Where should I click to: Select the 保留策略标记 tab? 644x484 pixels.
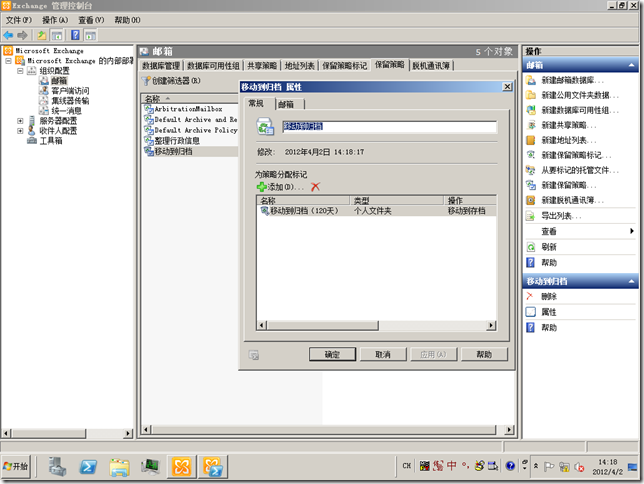[x=345, y=66]
